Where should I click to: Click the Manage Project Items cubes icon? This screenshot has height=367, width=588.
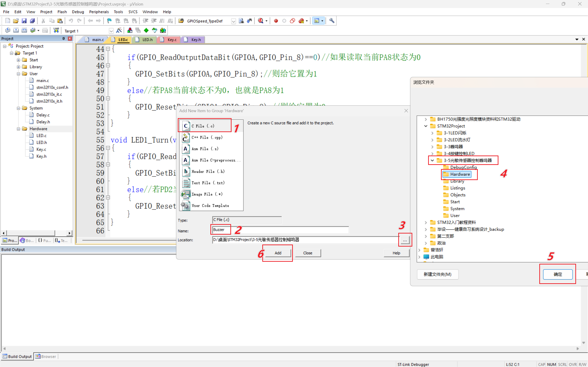pyautogui.click(x=130, y=30)
